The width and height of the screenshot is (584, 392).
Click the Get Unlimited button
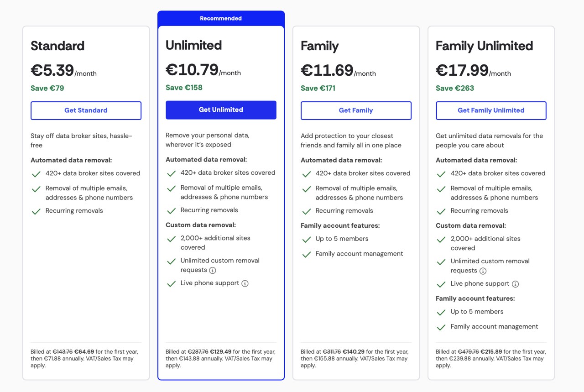click(x=221, y=110)
